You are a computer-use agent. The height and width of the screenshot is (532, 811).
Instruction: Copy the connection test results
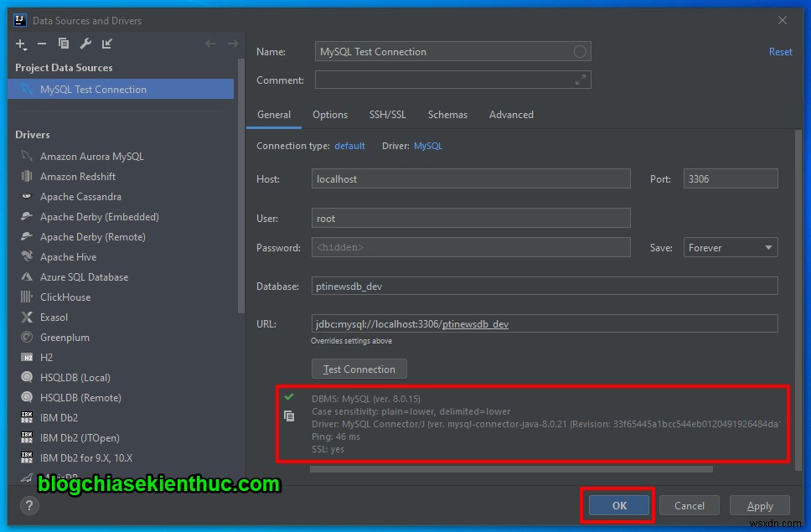pyautogui.click(x=289, y=416)
